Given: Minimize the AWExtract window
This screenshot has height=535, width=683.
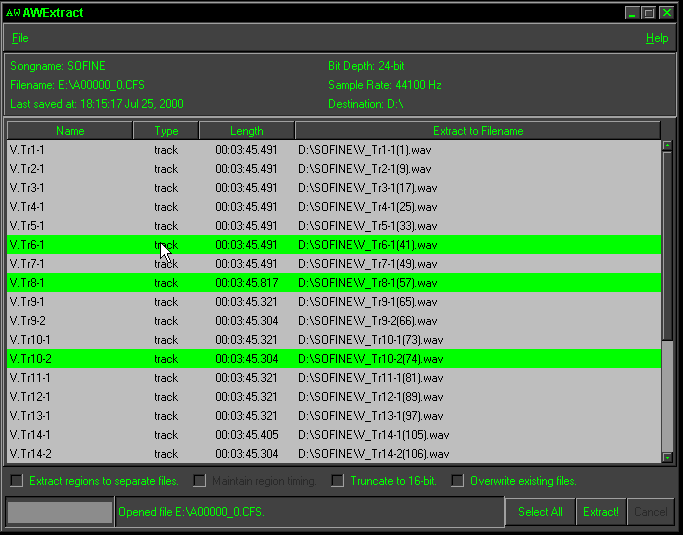Looking at the screenshot, I should [x=632, y=13].
